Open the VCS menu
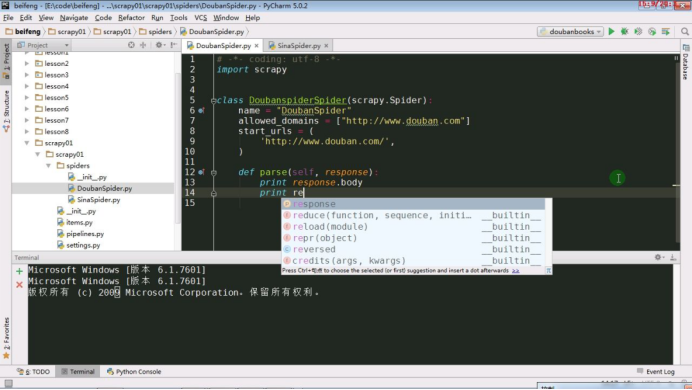692x390 pixels. point(200,18)
